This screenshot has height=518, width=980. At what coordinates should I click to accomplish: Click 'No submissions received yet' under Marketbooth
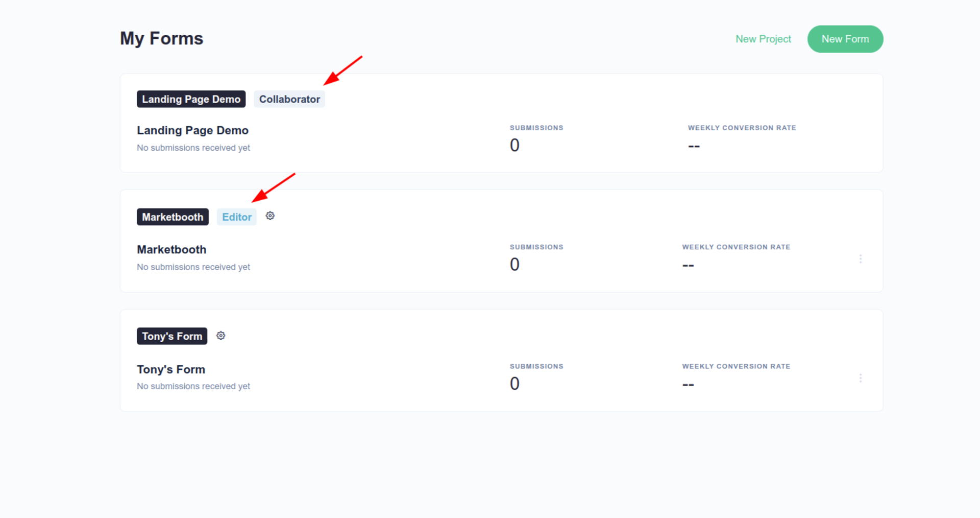pyautogui.click(x=193, y=267)
